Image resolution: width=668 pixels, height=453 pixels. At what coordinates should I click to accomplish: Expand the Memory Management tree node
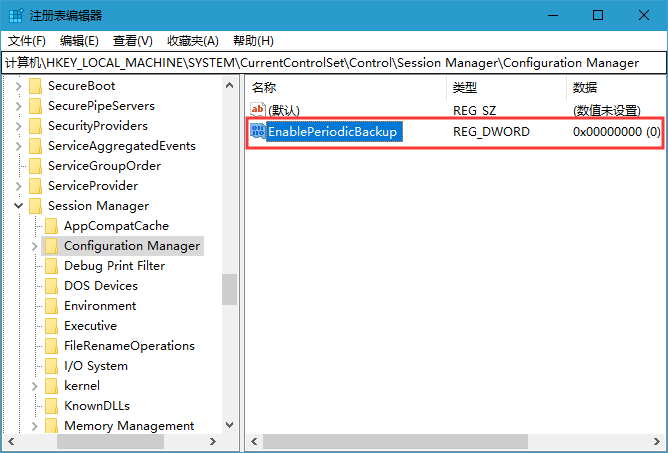(x=35, y=426)
